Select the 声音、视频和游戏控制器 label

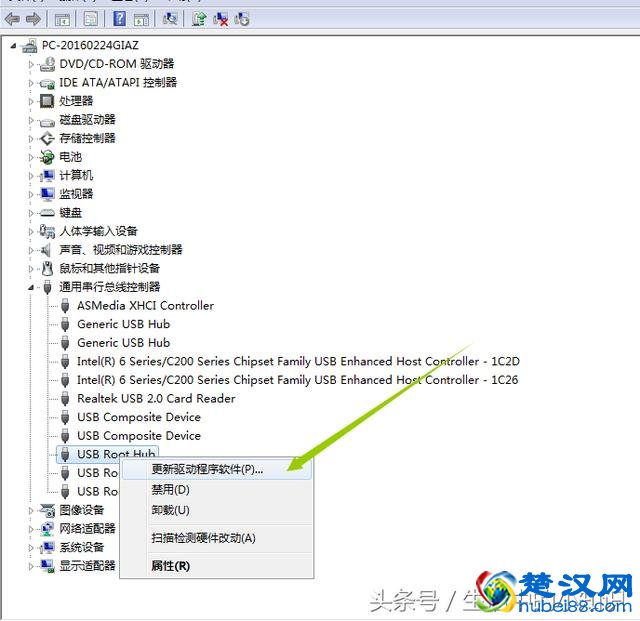(x=121, y=250)
